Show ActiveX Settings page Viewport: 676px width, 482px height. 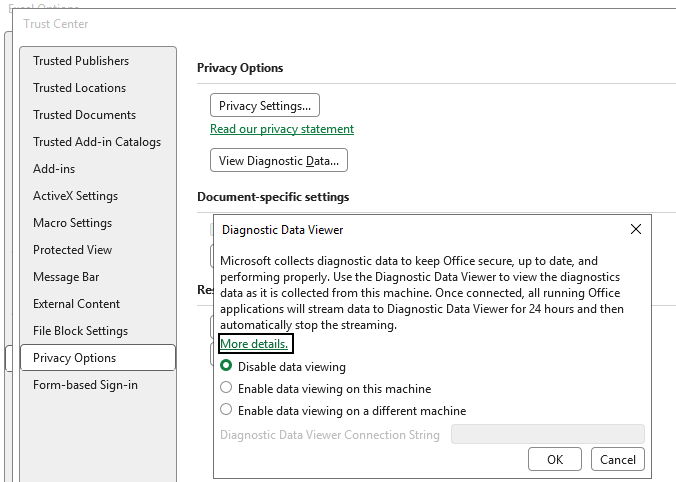[75, 196]
